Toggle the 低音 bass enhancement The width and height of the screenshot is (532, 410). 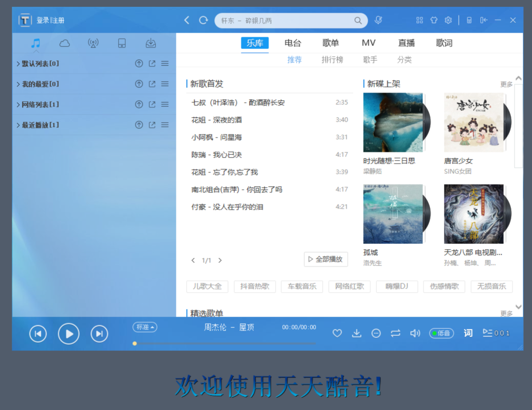tap(441, 333)
